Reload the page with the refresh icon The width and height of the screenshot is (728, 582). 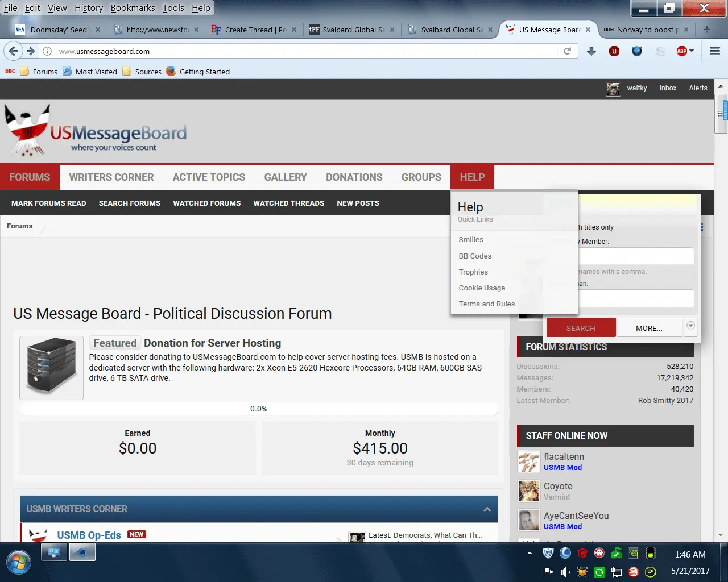pos(567,51)
